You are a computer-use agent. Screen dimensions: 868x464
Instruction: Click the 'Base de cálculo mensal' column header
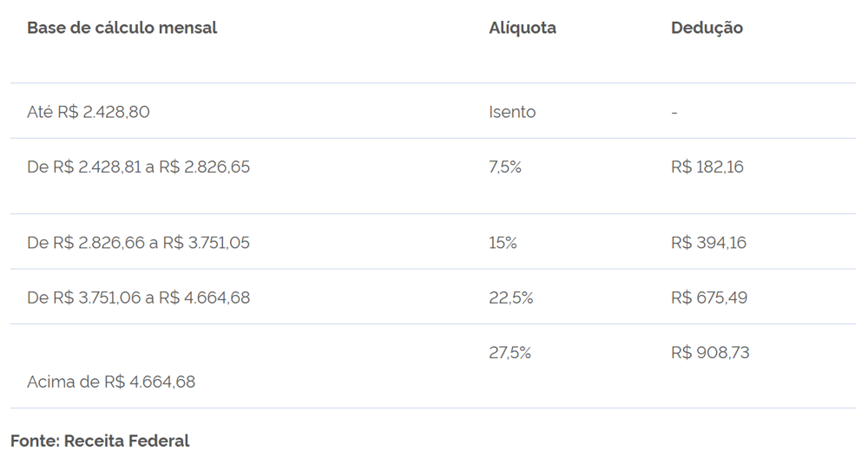coord(122,28)
